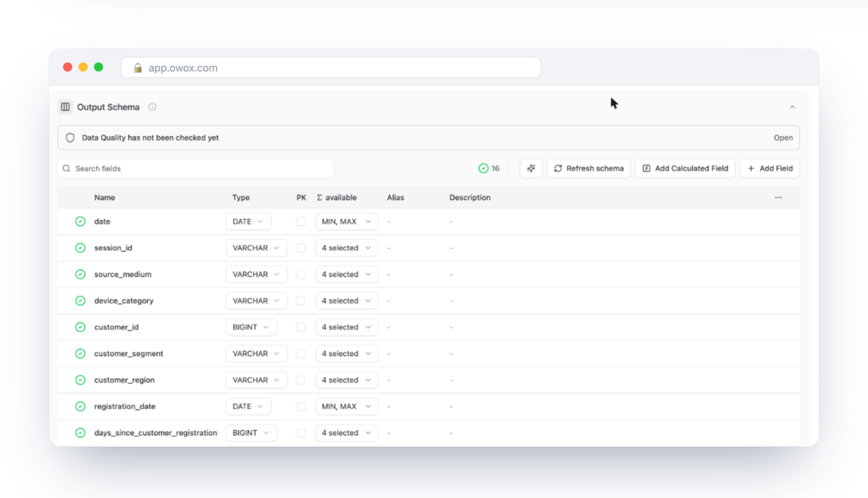
Task: Check the PK box for registration_date
Action: [x=301, y=407]
